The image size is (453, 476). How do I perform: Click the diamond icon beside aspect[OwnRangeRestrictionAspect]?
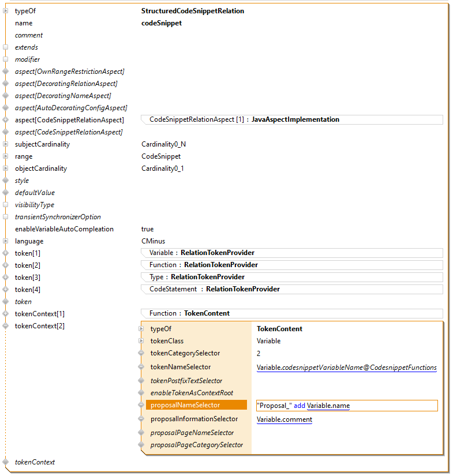pyautogui.click(x=6, y=72)
